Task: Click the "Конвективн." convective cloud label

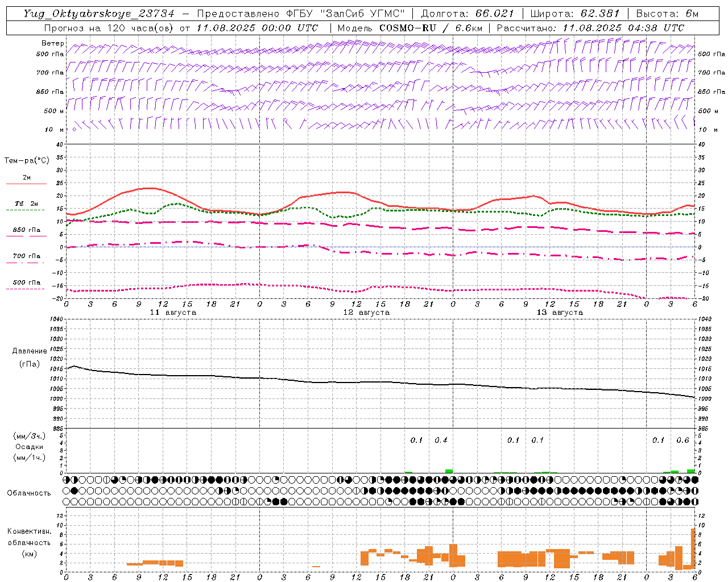Action: 30,531
